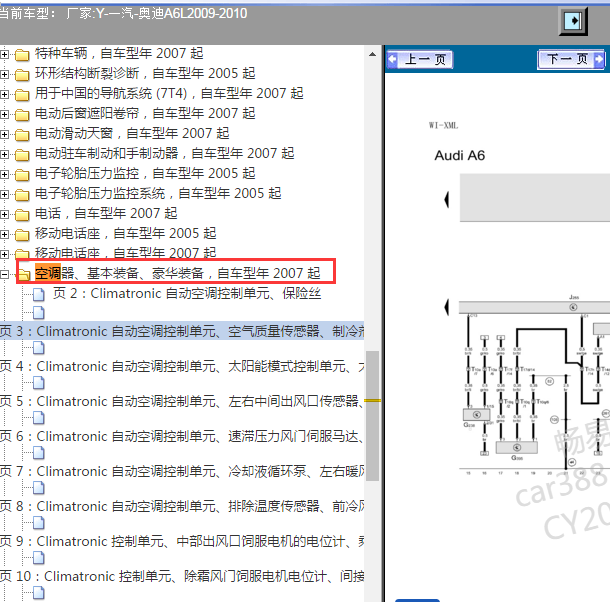The width and height of the screenshot is (610, 602).
Task: Click the page icon above 页 8 entry
Action: pyautogui.click(x=39, y=488)
